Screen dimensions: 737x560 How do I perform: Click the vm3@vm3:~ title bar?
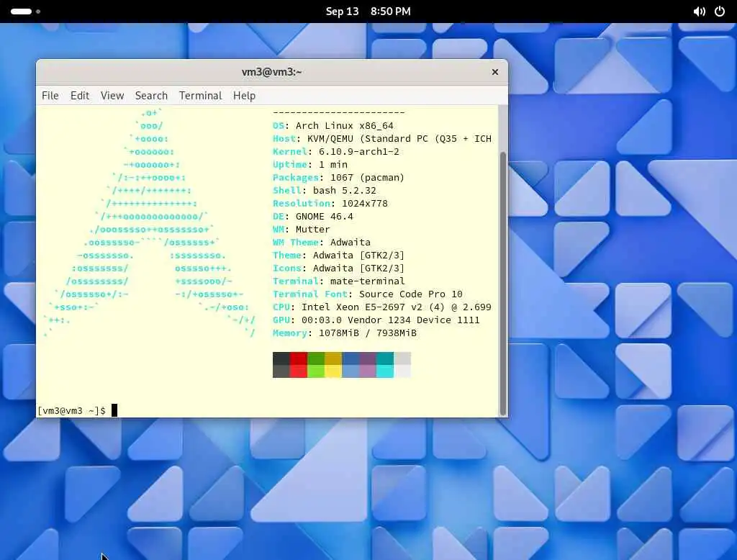271,72
